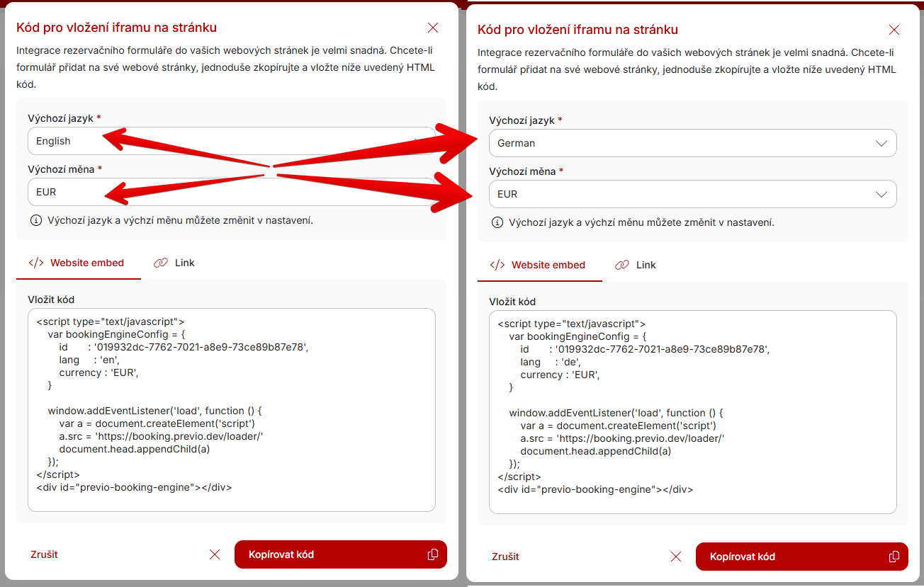
Task: Click the settings hint text in right dialog
Action: 641,222
